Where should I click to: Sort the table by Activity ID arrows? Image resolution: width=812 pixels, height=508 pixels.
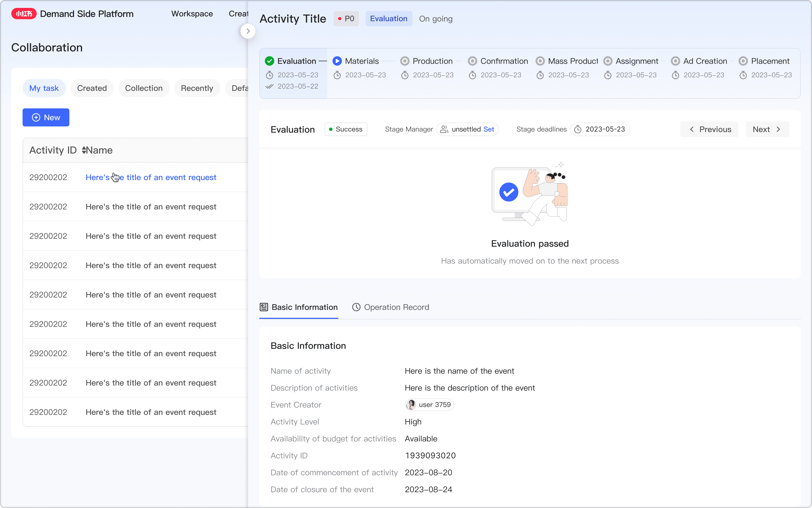[x=84, y=150]
